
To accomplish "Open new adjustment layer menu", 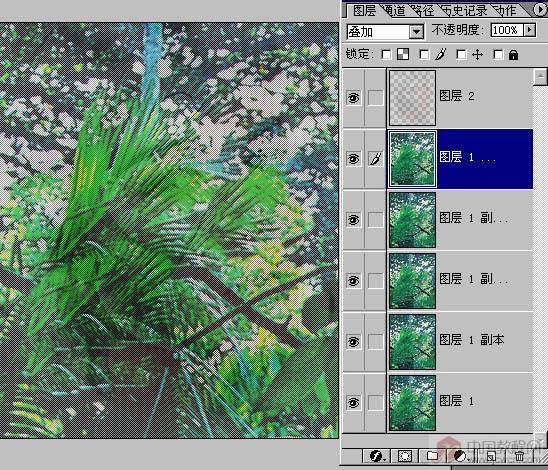I will pyautogui.click(x=461, y=456).
